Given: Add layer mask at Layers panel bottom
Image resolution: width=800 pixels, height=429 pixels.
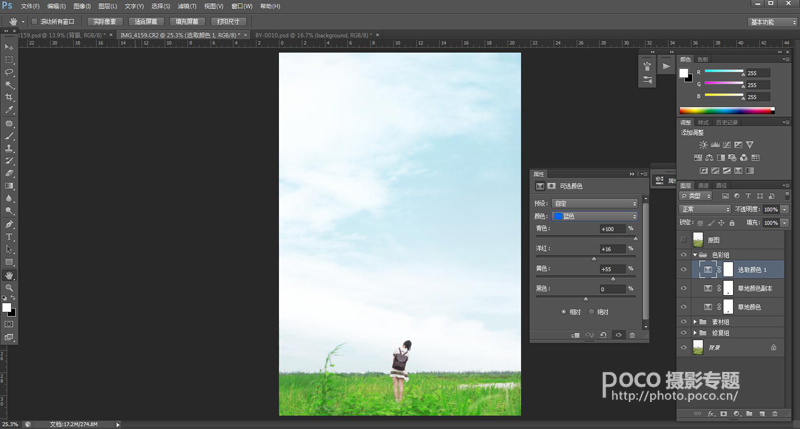Looking at the screenshot, I should click(723, 414).
